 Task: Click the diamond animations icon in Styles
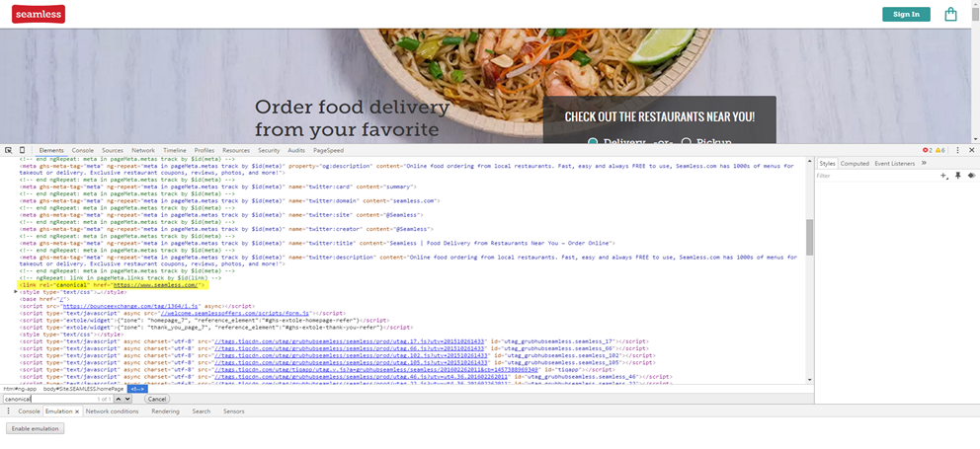[x=971, y=176]
